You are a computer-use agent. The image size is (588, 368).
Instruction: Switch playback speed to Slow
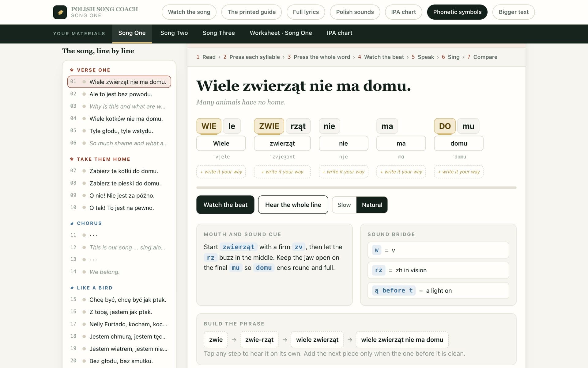tap(344, 205)
